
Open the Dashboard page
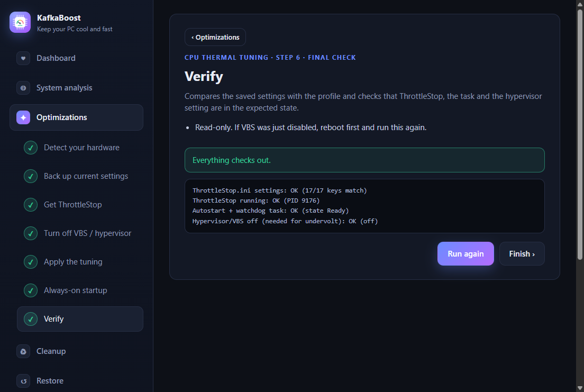(x=76, y=58)
